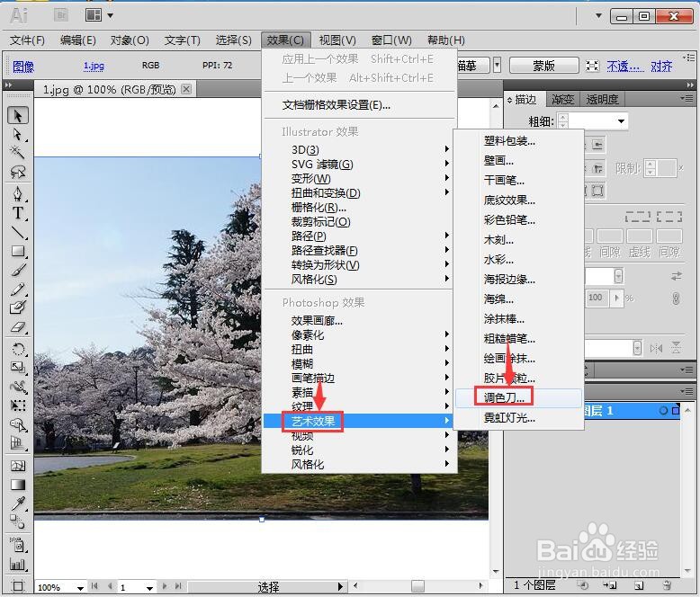Toggle the Layer 1 target circle
The image size is (700, 597).
(663, 411)
